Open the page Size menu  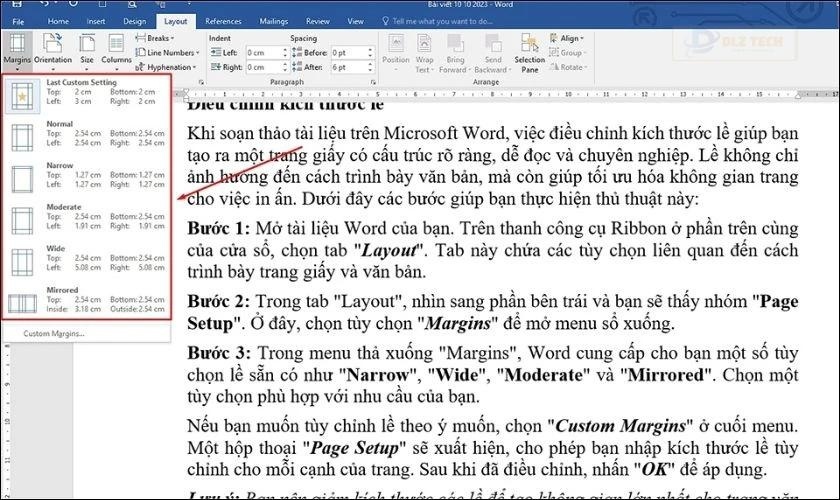(x=87, y=52)
